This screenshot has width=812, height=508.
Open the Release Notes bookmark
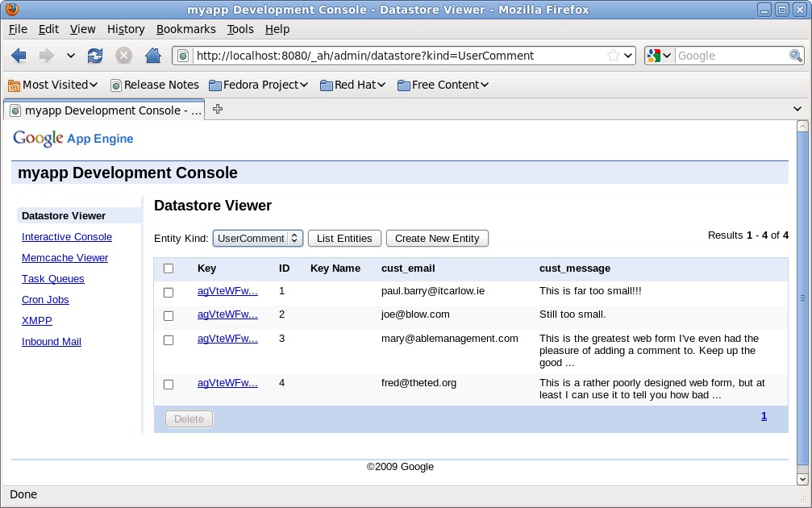click(154, 85)
